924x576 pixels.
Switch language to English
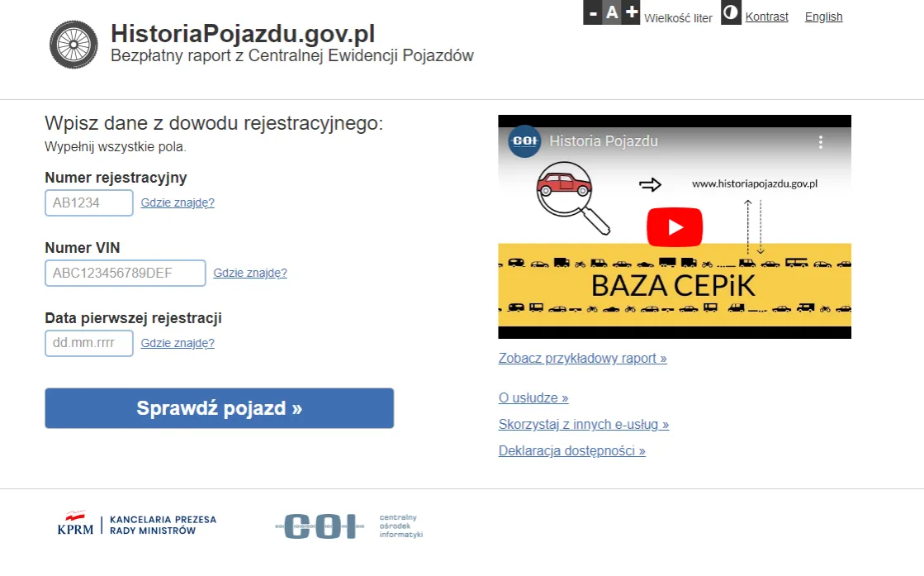point(824,17)
